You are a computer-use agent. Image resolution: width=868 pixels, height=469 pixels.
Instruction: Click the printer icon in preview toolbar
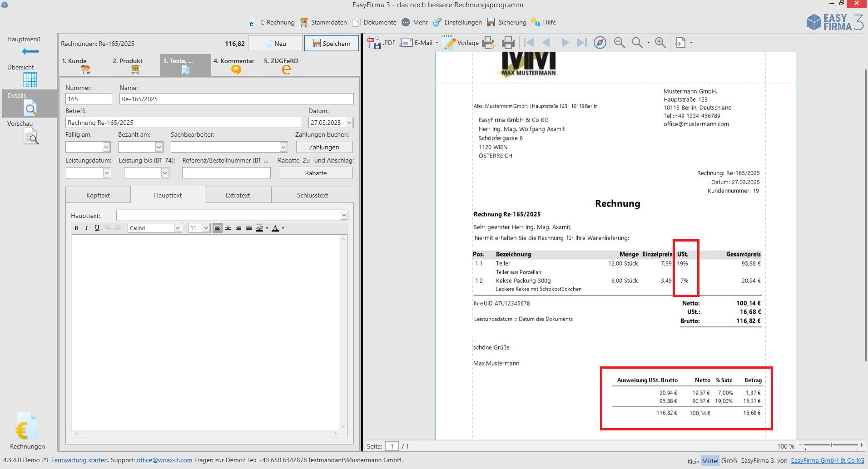[x=508, y=43]
